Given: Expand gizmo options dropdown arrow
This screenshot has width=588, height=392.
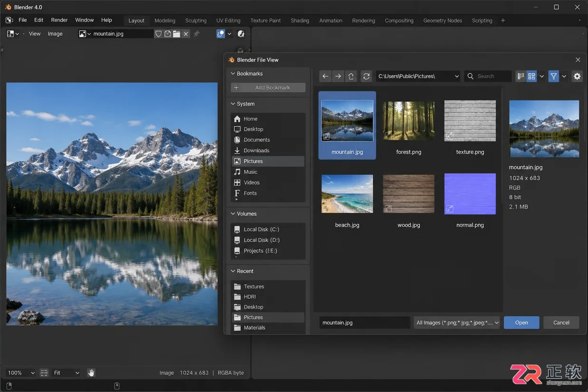Looking at the screenshot, I should pyautogui.click(x=229, y=34).
